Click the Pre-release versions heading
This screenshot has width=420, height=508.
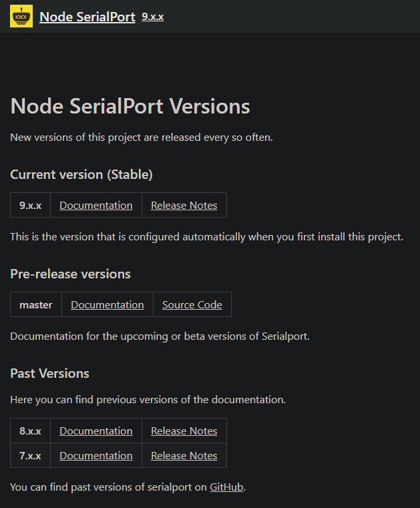click(70, 274)
